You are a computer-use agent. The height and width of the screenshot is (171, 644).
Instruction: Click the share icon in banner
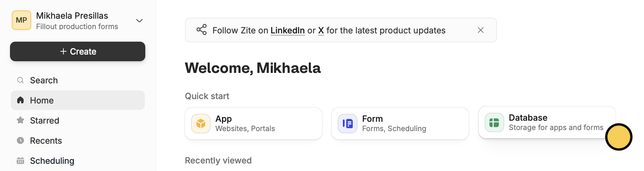pos(202,30)
